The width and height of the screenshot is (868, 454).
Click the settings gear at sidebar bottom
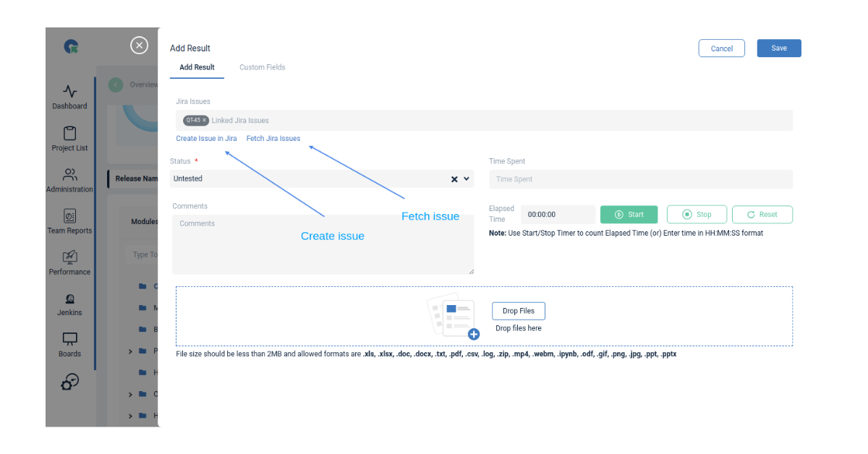[69, 382]
